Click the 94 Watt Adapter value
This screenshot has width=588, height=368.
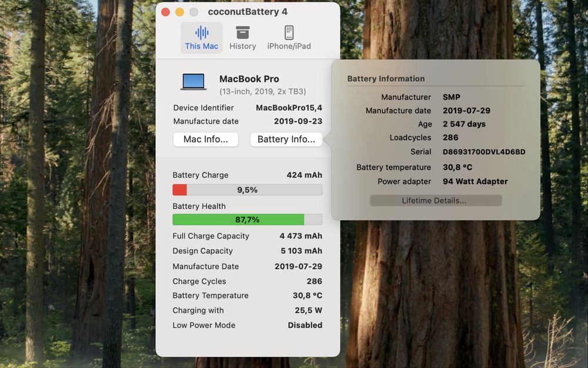[x=475, y=182]
